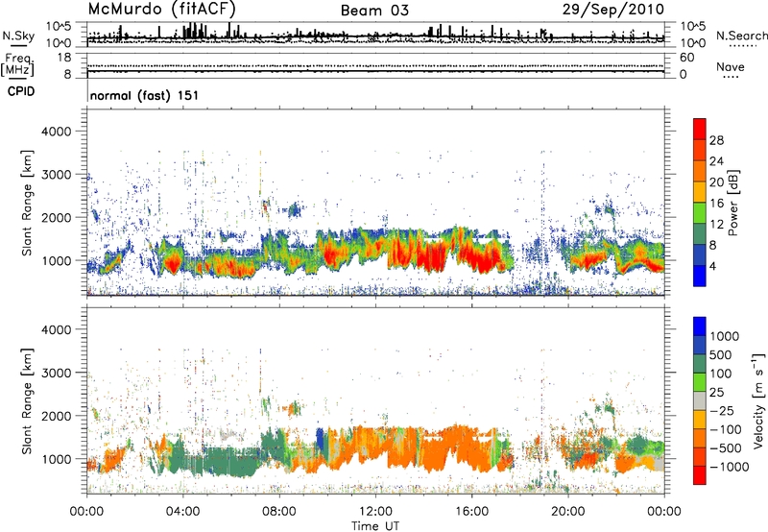Viewport: 768px width, 532px height.
Task: Click the 'N.Sky' legend label
Action: (18, 36)
